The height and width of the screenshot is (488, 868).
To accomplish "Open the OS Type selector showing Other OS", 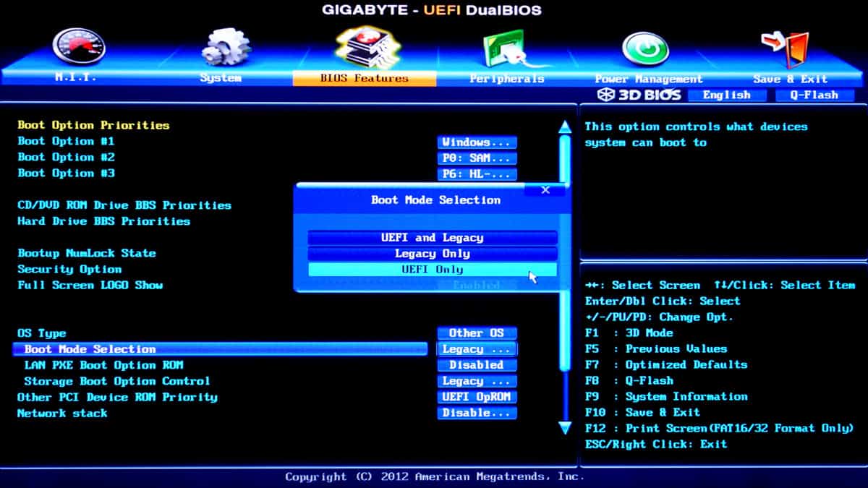I will [x=477, y=333].
